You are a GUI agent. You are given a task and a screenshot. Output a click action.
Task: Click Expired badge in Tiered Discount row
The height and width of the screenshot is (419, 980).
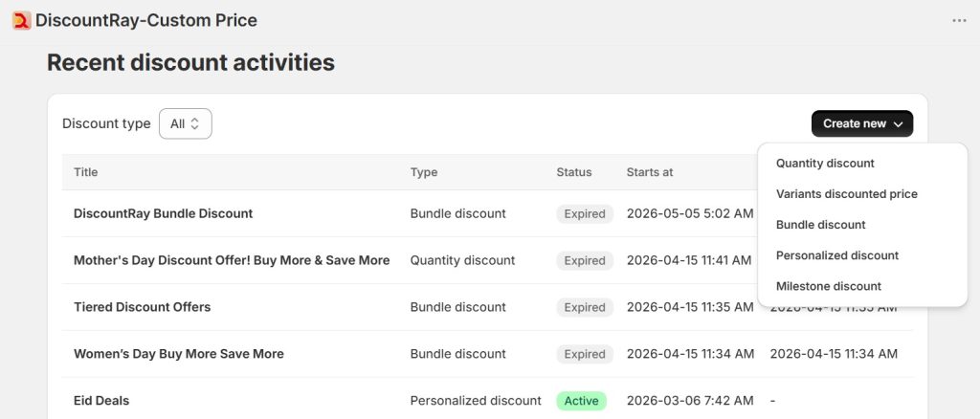[x=585, y=307]
